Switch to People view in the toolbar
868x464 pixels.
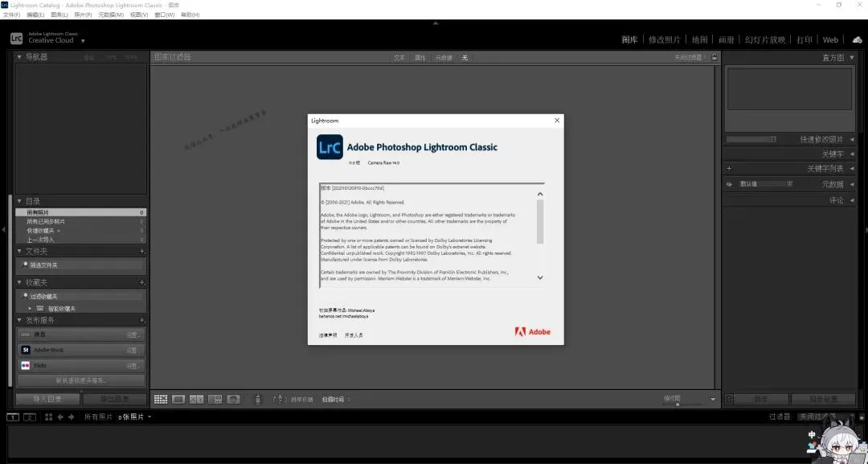click(234, 399)
